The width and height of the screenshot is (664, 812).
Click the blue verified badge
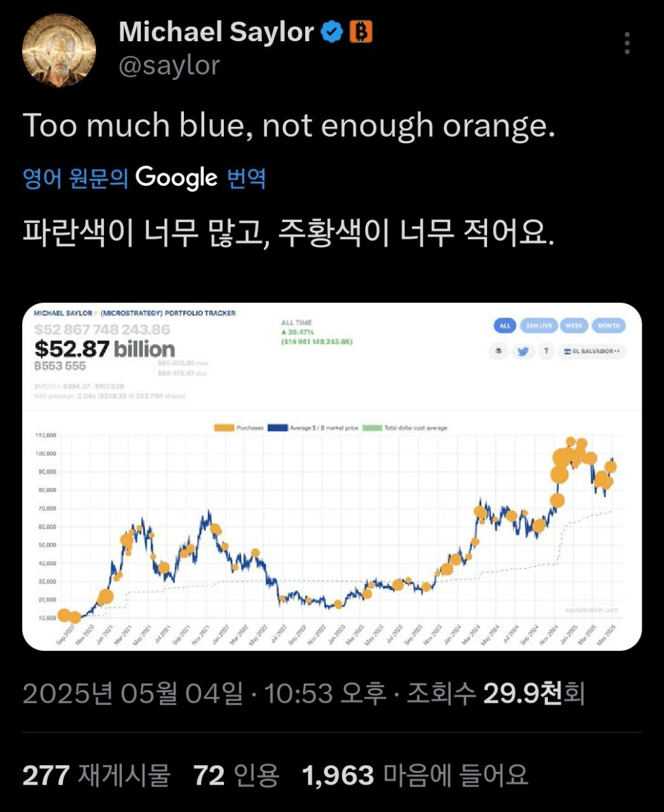pos(332,32)
